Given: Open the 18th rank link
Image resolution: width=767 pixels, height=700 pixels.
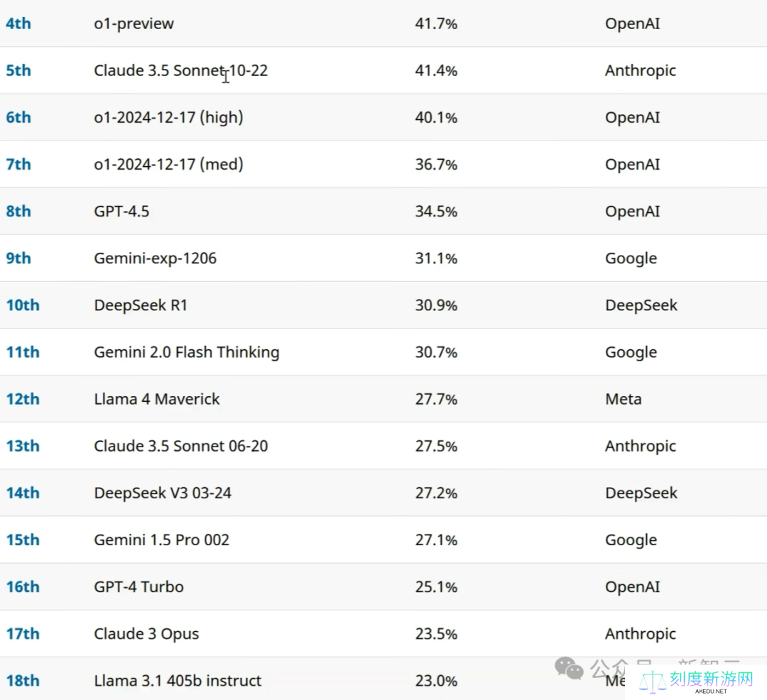Looking at the screenshot, I should (x=23, y=680).
